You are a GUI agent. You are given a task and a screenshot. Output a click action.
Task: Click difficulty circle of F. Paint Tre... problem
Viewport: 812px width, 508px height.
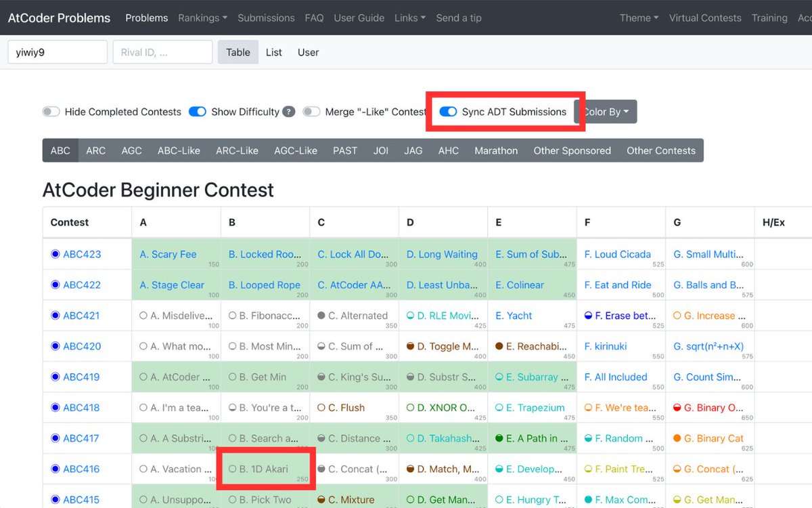coord(589,469)
